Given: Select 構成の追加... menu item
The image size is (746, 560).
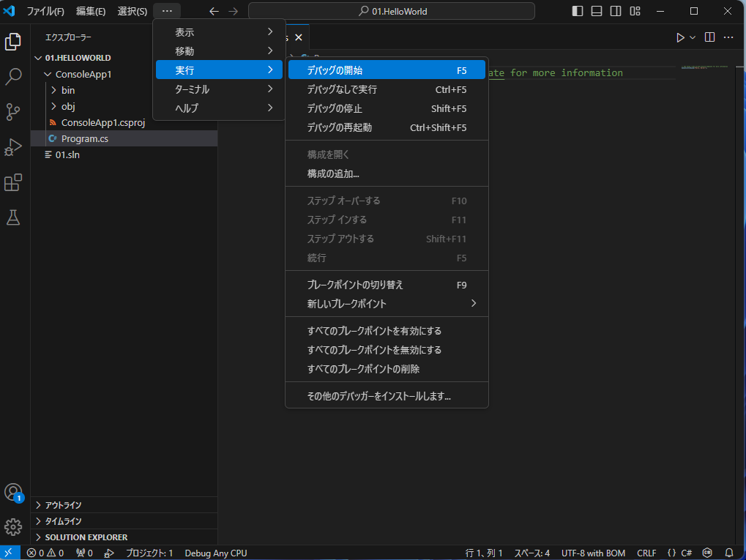Looking at the screenshot, I should pos(387,173).
